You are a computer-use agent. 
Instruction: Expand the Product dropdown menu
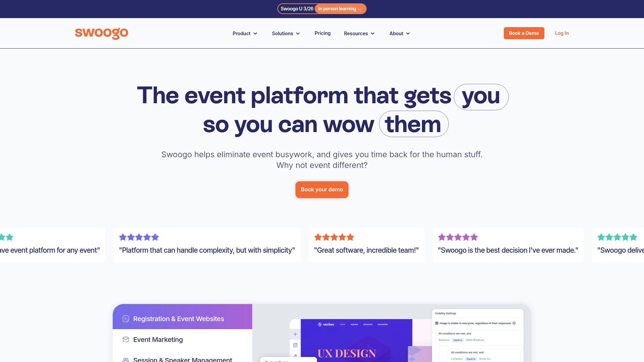click(x=245, y=34)
